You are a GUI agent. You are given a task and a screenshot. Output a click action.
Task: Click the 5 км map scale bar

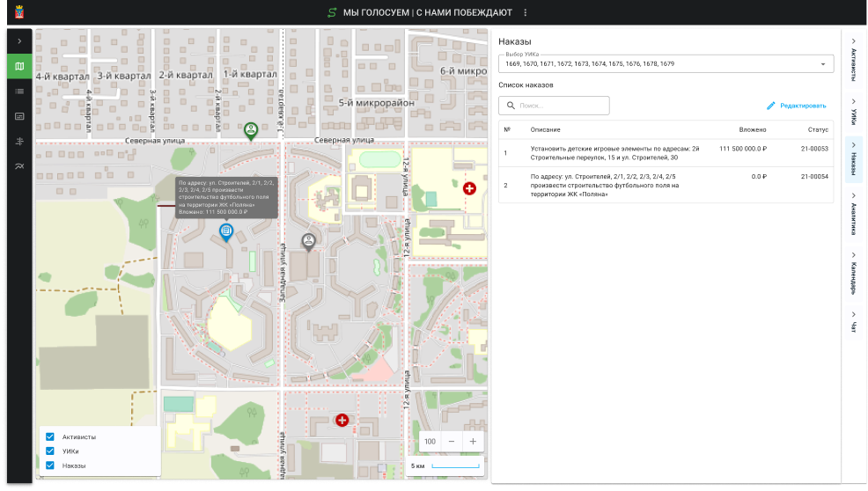pos(445,466)
